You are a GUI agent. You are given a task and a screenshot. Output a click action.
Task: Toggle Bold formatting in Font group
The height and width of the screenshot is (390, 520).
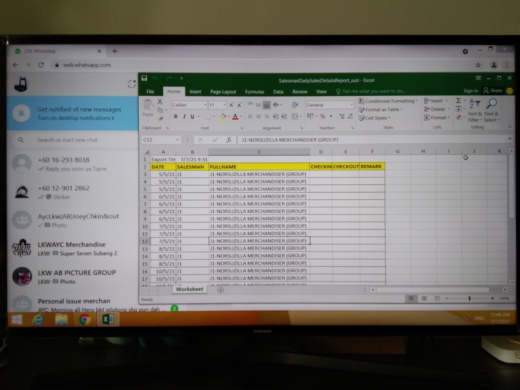coord(175,116)
